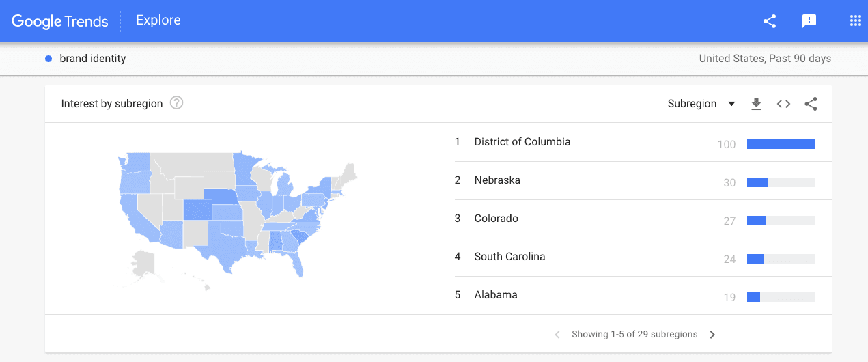Click the District of Columbia interest bar
Viewport: 868px width, 362px height.
click(x=781, y=144)
